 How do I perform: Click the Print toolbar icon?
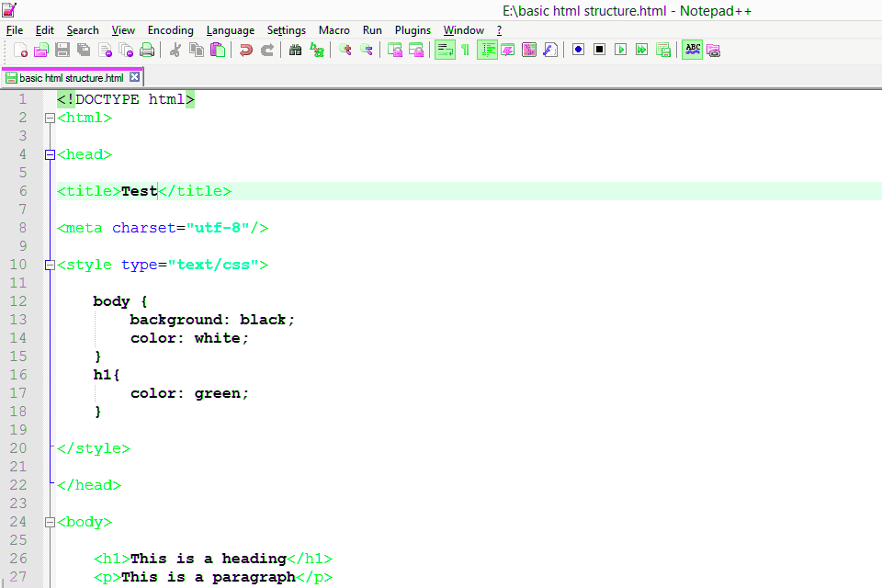tap(147, 51)
